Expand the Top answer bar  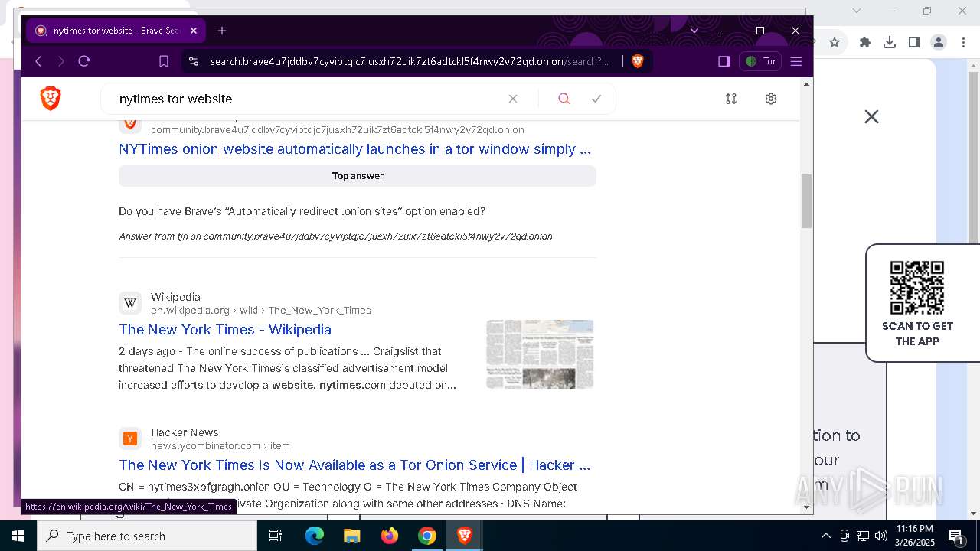tap(358, 176)
